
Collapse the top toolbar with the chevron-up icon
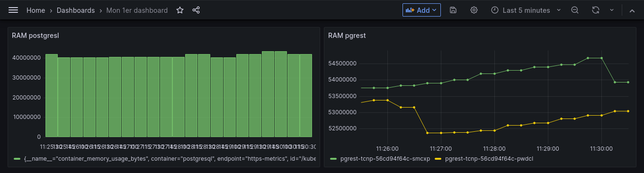pyautogui.click(x=632, y=10)
